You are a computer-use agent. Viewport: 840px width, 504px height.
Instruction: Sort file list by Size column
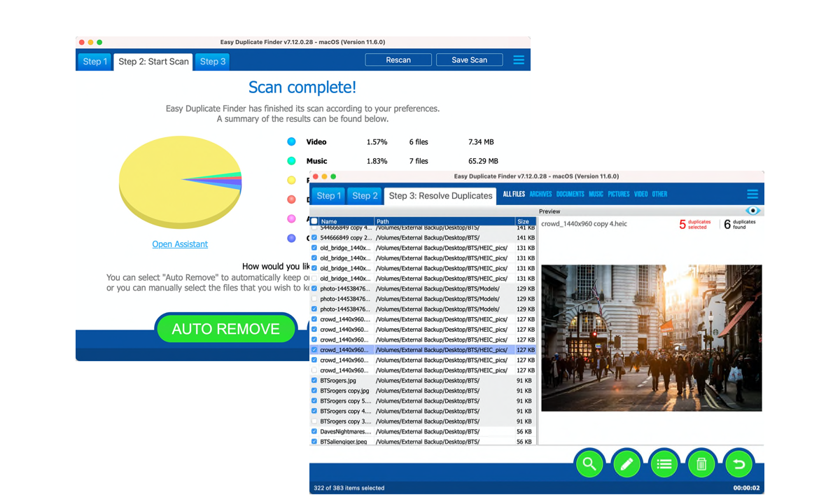point(525,221)
